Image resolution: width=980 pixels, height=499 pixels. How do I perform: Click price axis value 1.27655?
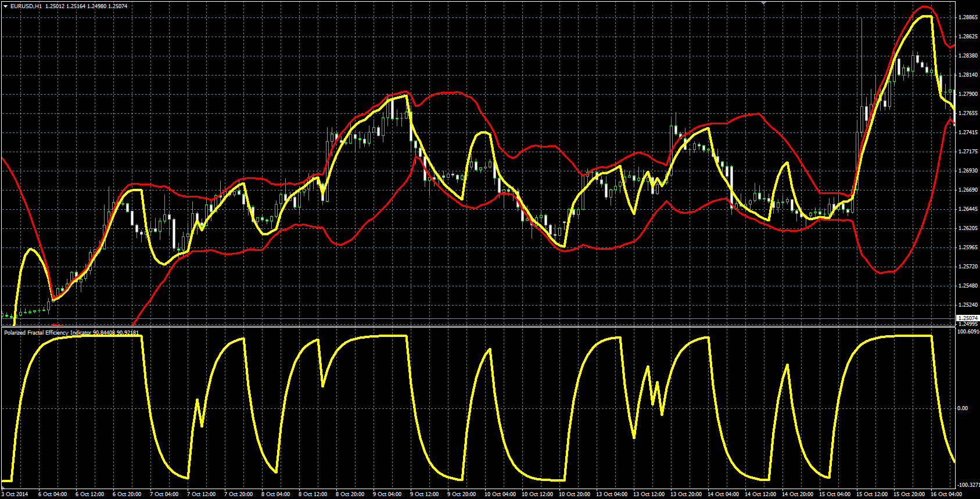968,113
